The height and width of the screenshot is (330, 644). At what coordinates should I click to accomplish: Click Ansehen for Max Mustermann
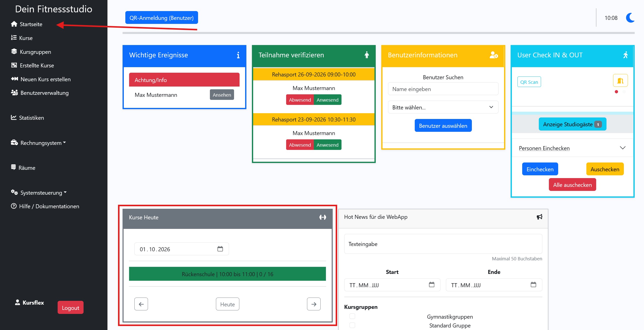pyautogui.click(x=222, y=95)
